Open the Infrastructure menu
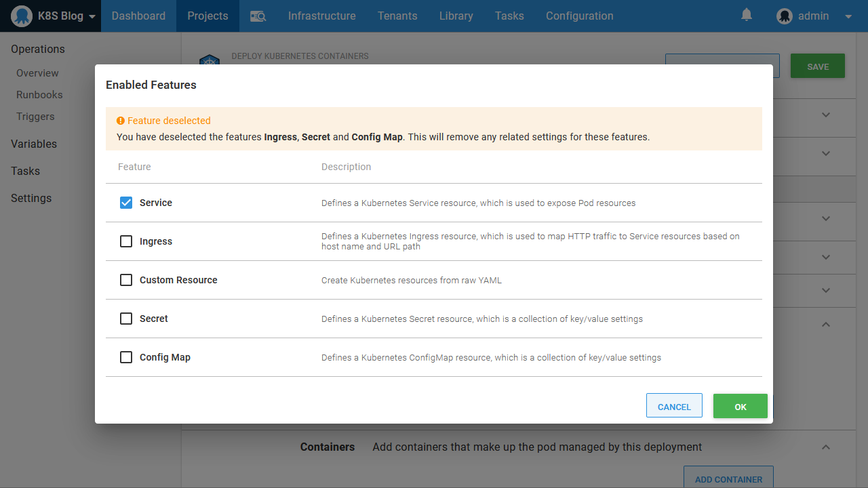The width and height of the screenshot is (868, 488). click(321, 16)
